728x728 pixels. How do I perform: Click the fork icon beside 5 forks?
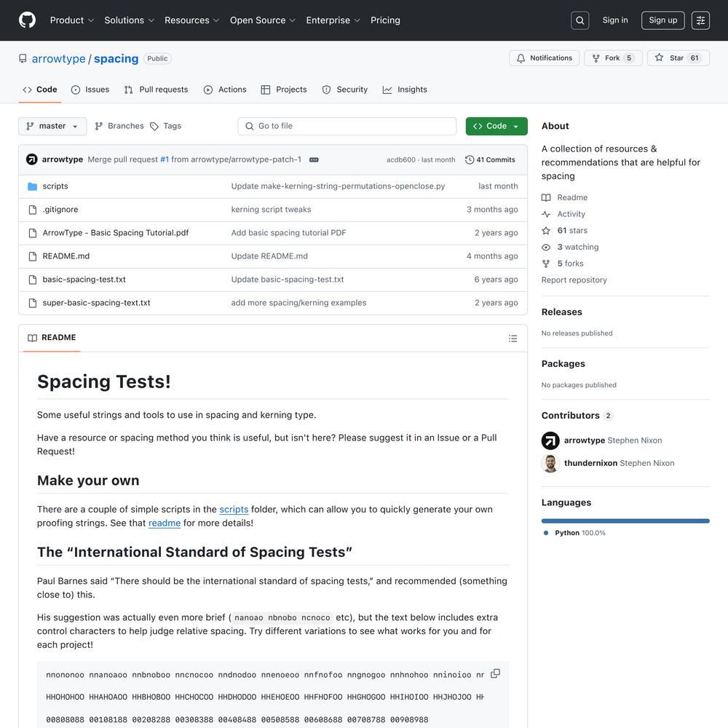pyautogui.click(x=546, y=264)
